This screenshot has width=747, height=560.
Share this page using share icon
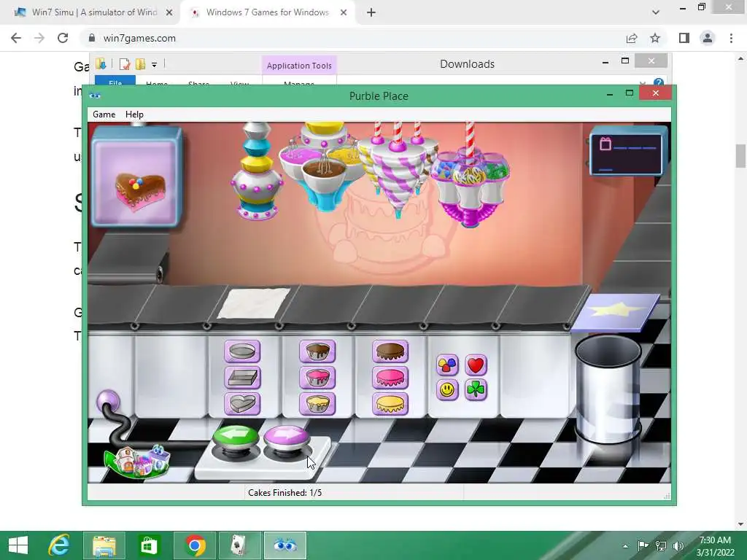pos(632,38)
